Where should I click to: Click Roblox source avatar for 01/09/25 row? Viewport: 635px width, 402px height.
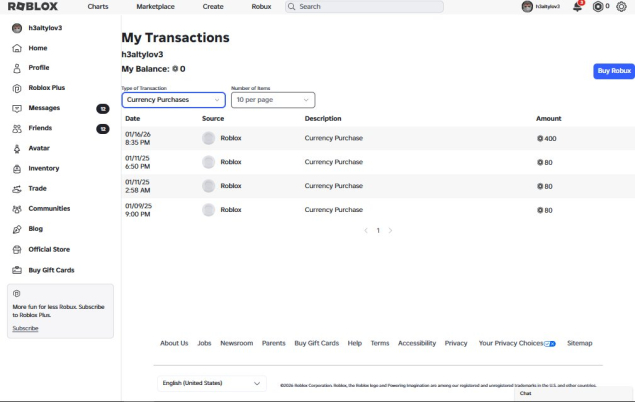209,210
